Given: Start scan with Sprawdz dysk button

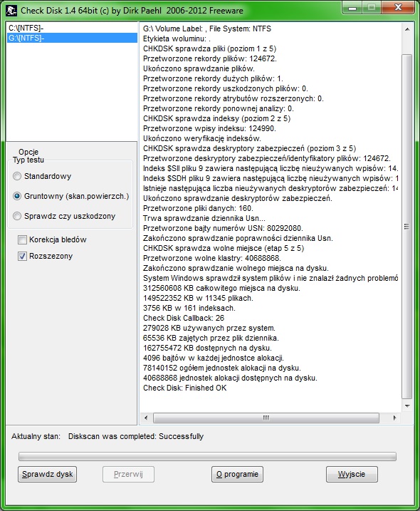Looking at the screenshot, I should pos(48,474).
